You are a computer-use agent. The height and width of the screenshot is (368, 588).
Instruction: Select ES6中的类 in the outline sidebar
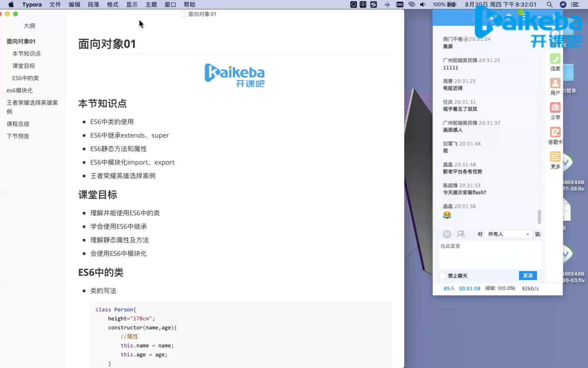coord(25,78)
